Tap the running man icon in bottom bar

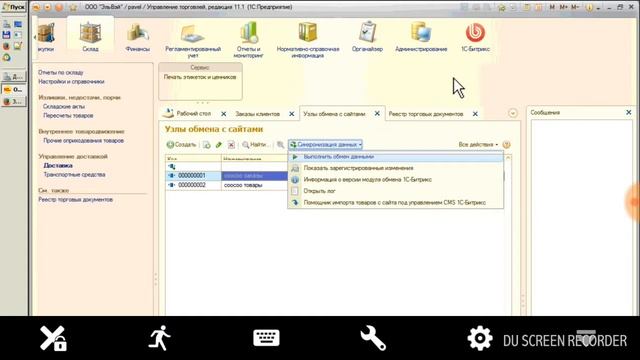(x=160, y=338)
